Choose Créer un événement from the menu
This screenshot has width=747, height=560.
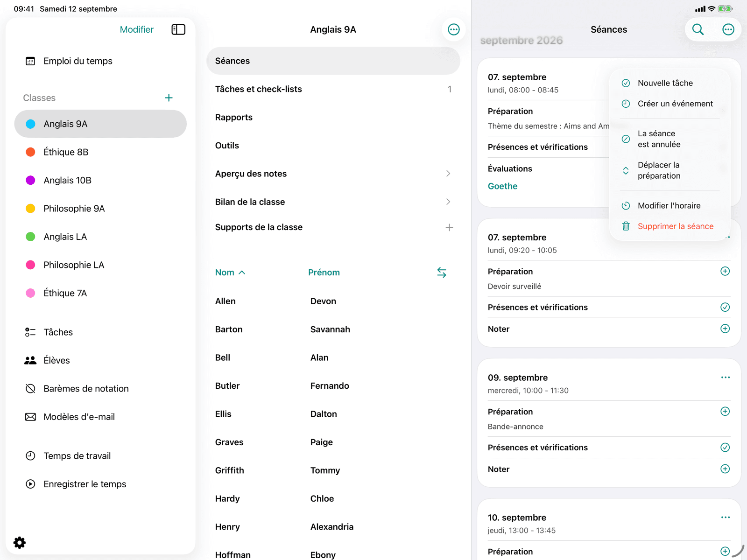(669, 104)
